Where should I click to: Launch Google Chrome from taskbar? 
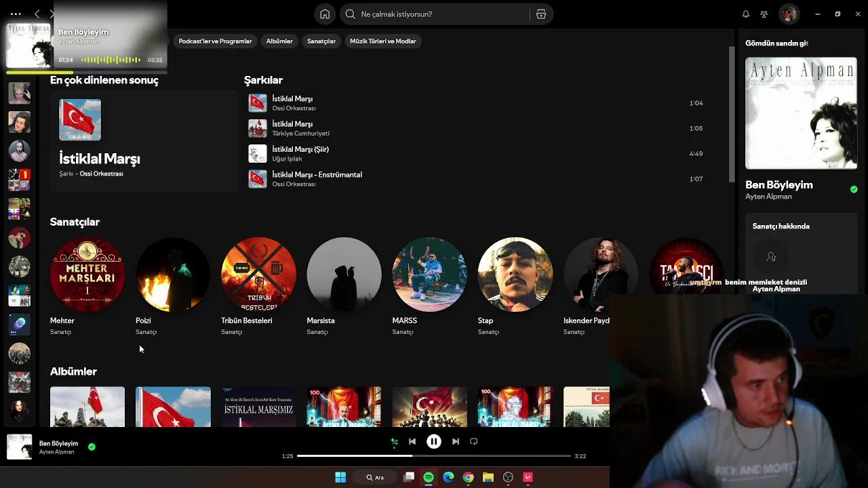click(x=468, y=477)
